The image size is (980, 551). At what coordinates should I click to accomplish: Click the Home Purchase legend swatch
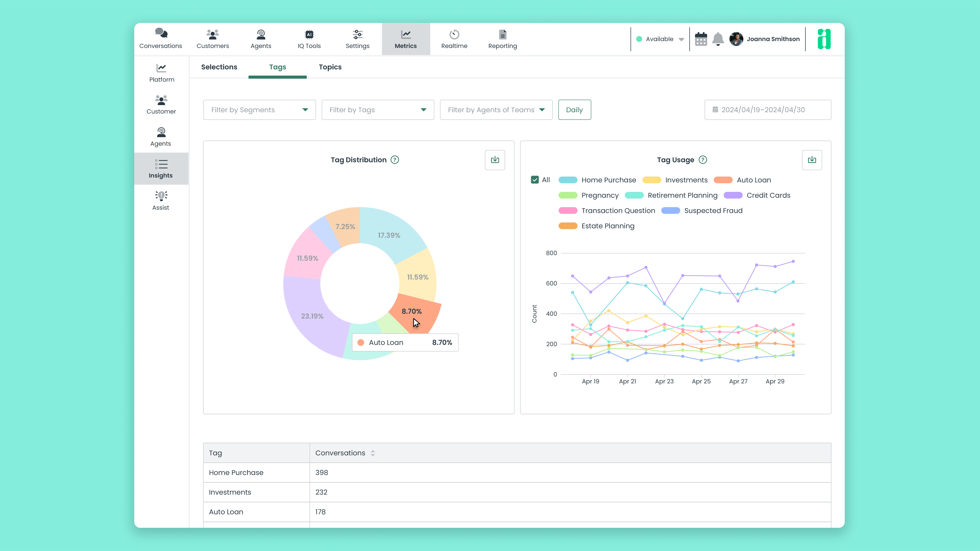click(568, 180)
